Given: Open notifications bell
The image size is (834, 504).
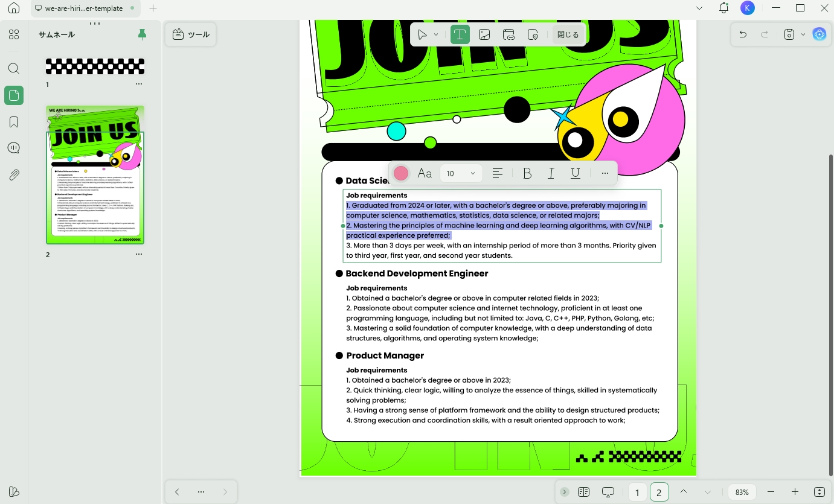Looking at the screenshot, I should [x=723, y=8].
